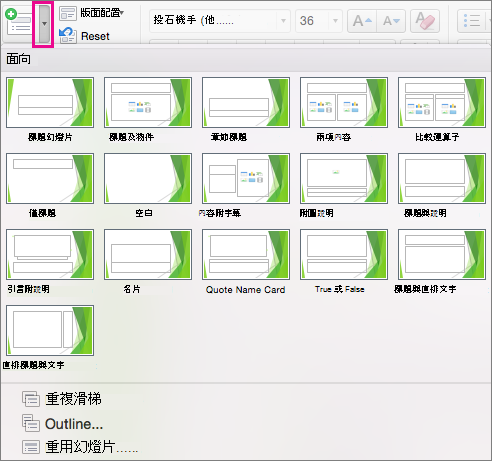Choose the Outline... menu item

pos(74,424)
